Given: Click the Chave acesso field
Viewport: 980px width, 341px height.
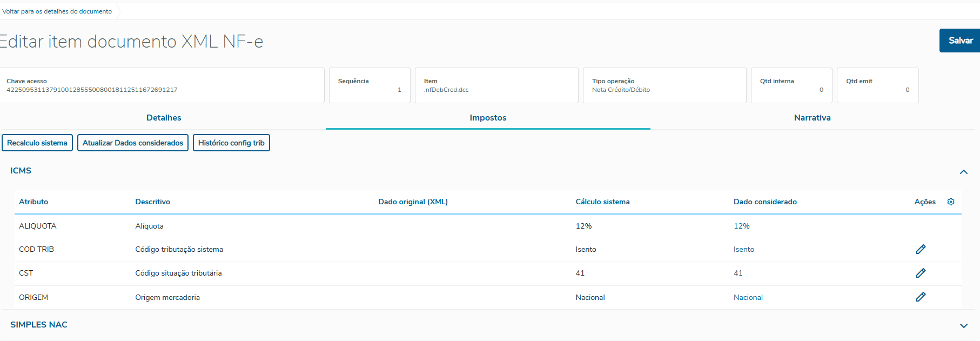Looking at the screenshot, I should 162,86.
